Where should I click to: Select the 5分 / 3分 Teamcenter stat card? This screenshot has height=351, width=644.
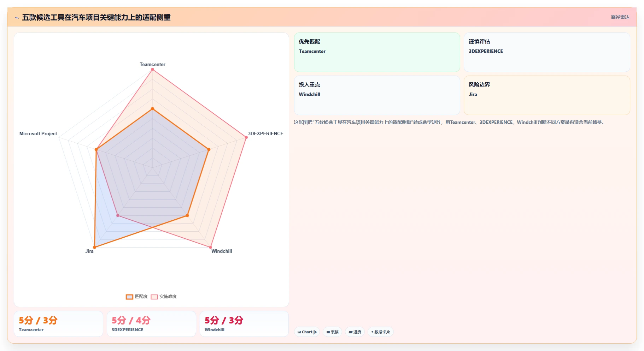tap(58, 324)
